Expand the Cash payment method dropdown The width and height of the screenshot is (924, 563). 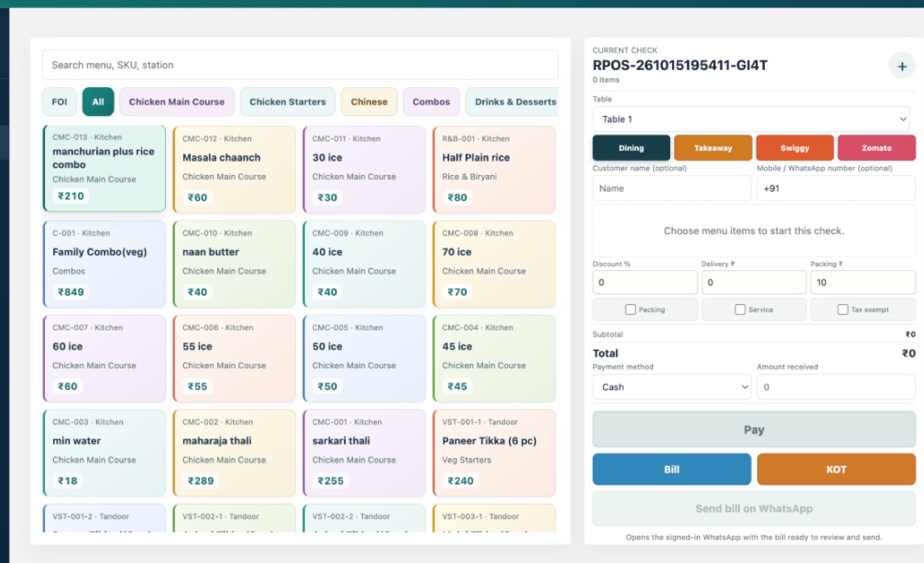point(672,387)
